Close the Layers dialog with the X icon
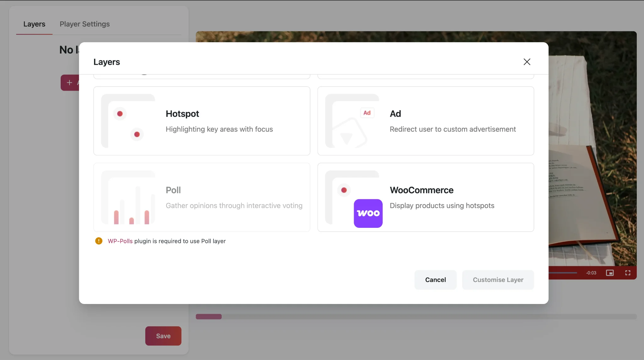This screenshot has height=360, width=644. (527, 62)
